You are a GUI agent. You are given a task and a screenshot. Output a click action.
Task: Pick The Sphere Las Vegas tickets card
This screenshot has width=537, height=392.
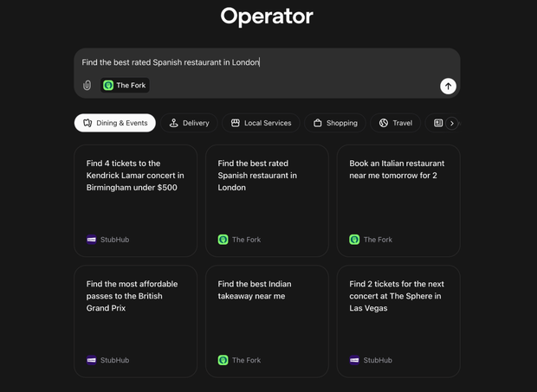click(x=398, y=321)
